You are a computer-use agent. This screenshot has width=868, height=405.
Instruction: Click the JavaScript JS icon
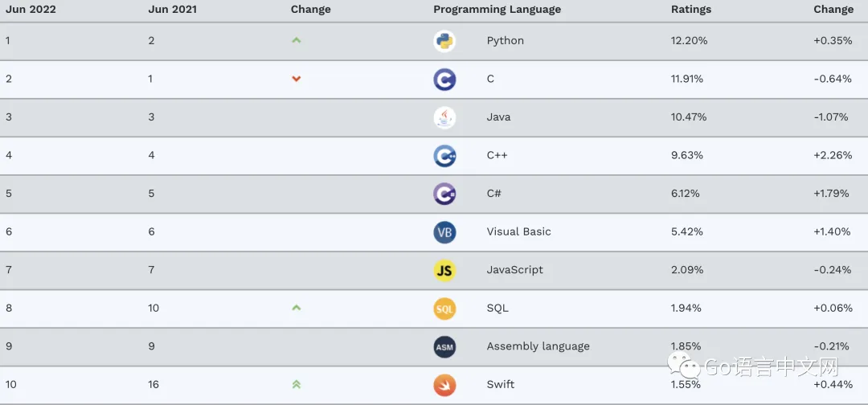point(444,270)
